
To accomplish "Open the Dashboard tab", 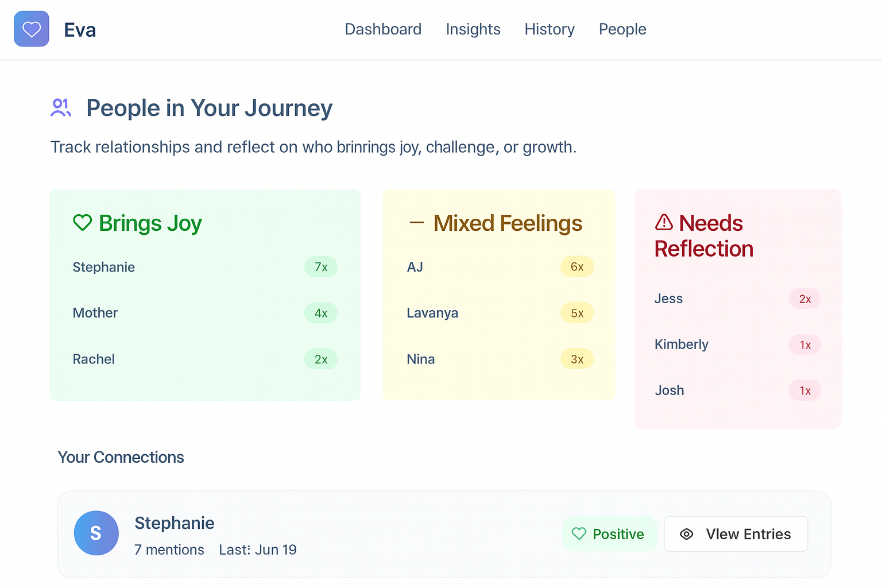I will click(x=383, y=29).
